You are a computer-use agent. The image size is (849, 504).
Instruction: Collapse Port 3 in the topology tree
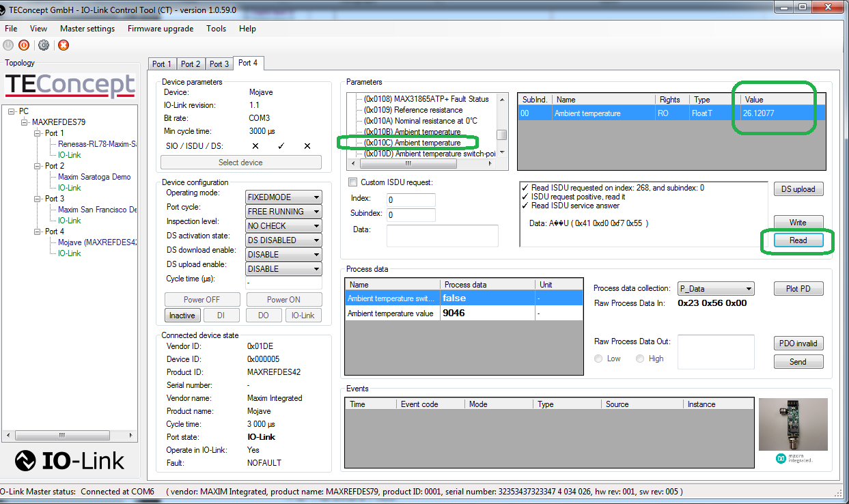pyautogui.click(x=38, y=199)
